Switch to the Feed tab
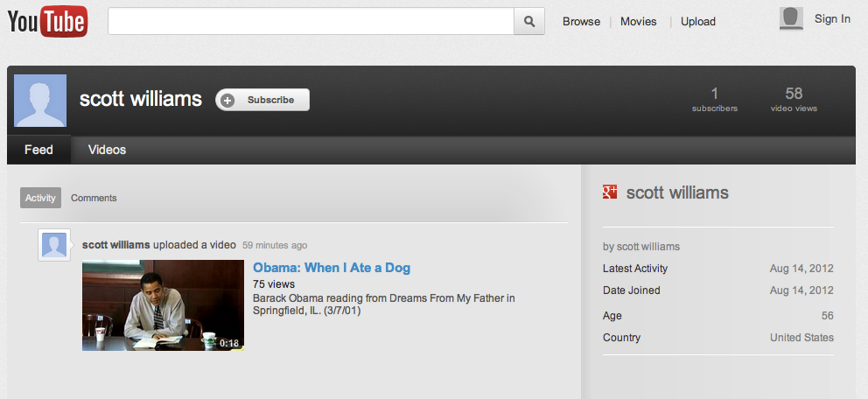The width and height of the screenshot is (868, 399). coord(38,150)
